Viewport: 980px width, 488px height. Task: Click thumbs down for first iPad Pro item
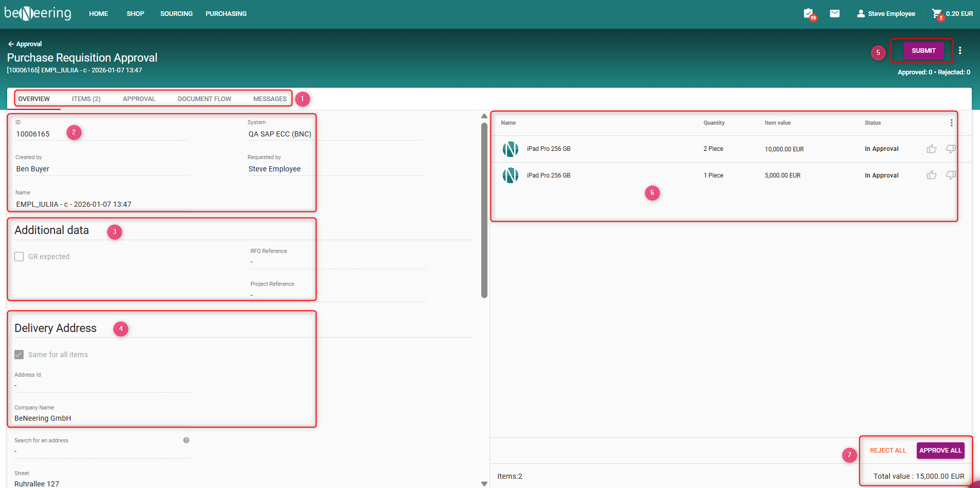(x=951, y=149)
